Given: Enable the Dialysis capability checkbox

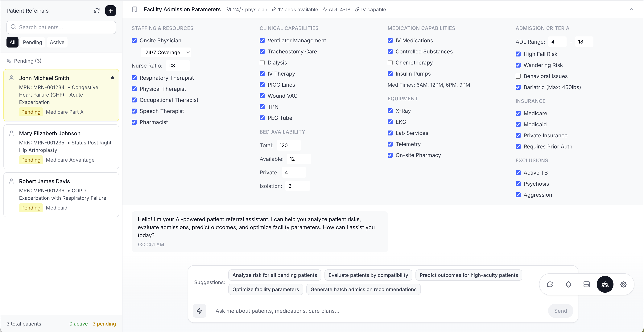Looking at the screenshot, I should point(262,63).
